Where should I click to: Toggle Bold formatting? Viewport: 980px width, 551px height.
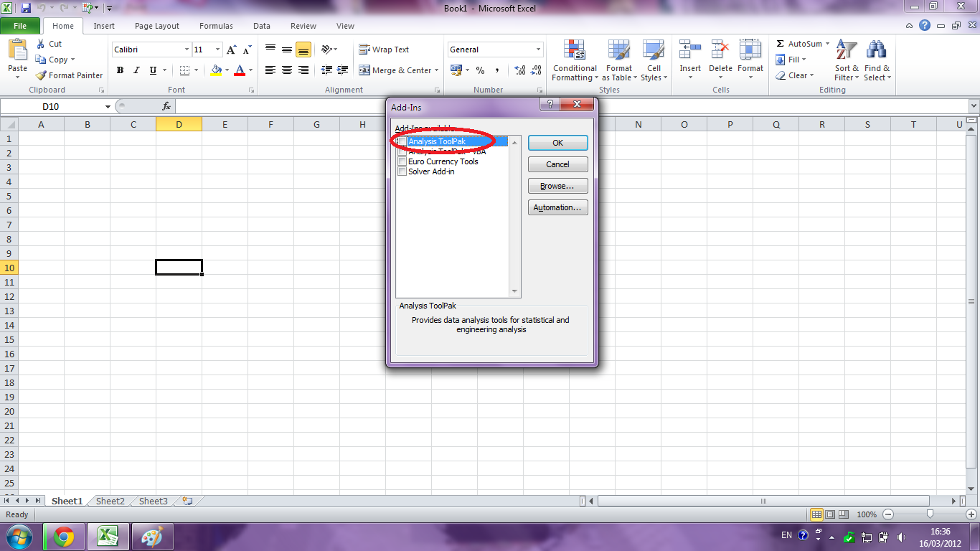(120, 70)
